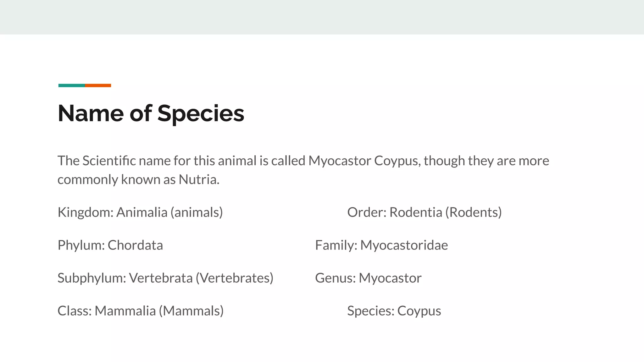Screen dimensions: 644x362
Task: Click the word 'Rodentia' in Order line
Action: tap(416, 212)
